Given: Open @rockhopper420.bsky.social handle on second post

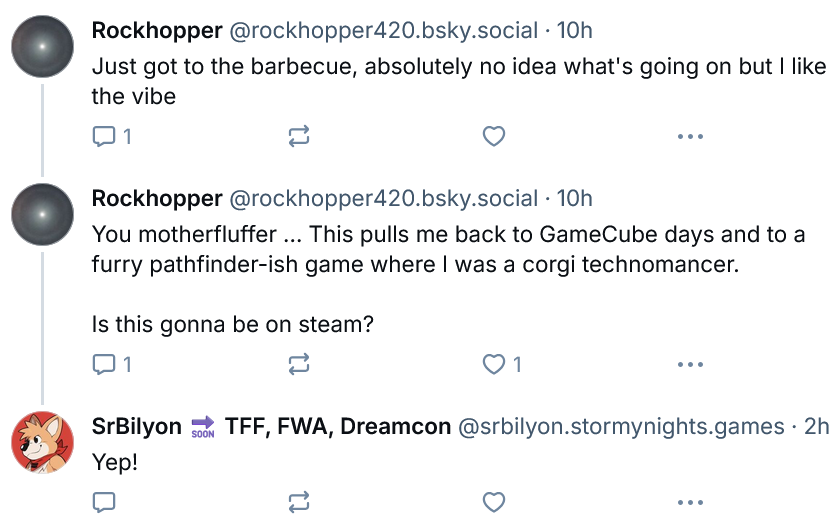Looking at the screenshot, I should pyautogui.click(x=384, y=199).
